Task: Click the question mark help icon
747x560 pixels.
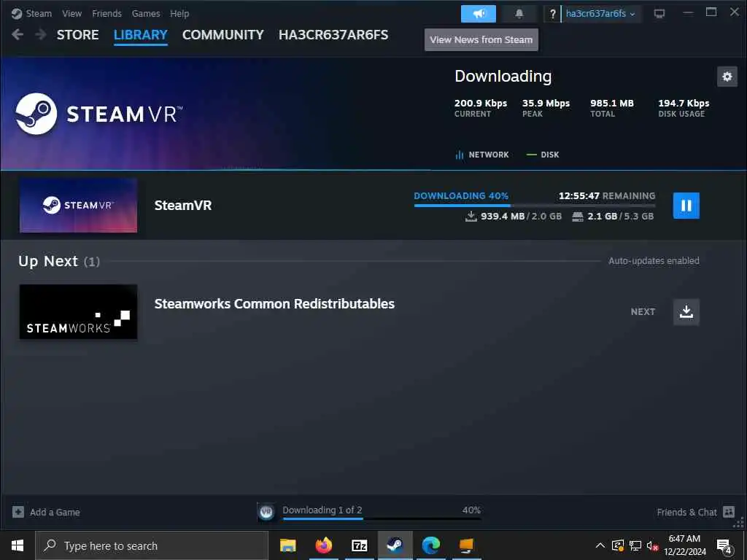Action: 552,14
